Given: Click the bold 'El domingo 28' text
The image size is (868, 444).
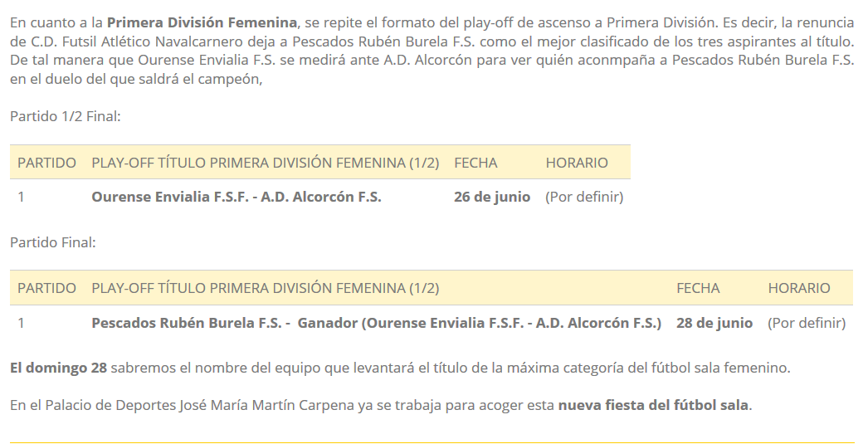Looking at the screenshot, I should (x=58, y=368).
